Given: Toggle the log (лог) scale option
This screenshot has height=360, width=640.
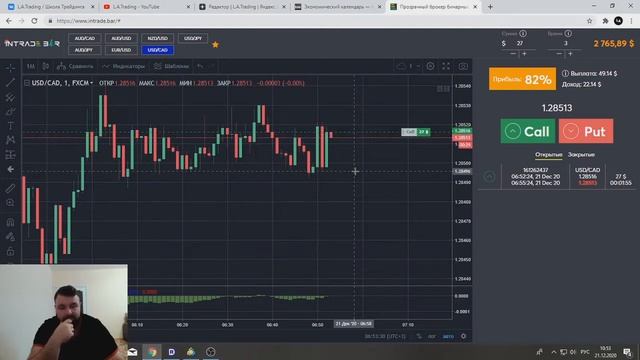Looking at the screenshot, I should coord(432,336).
